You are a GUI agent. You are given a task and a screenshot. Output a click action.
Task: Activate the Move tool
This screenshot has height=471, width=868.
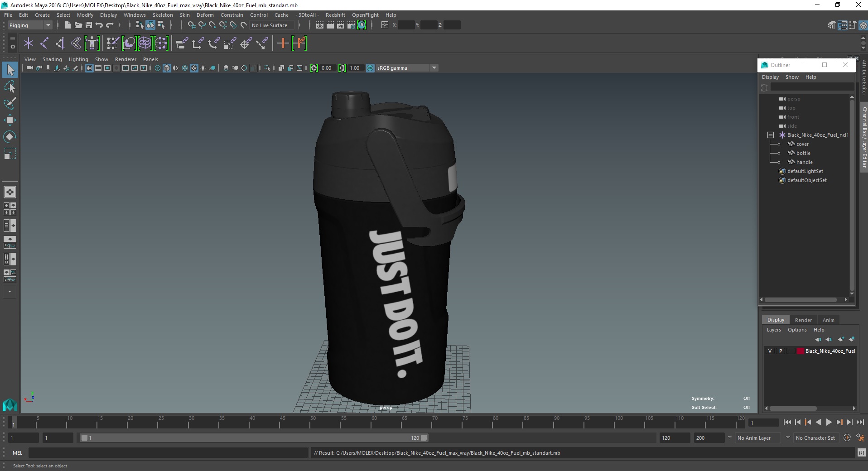10,120
